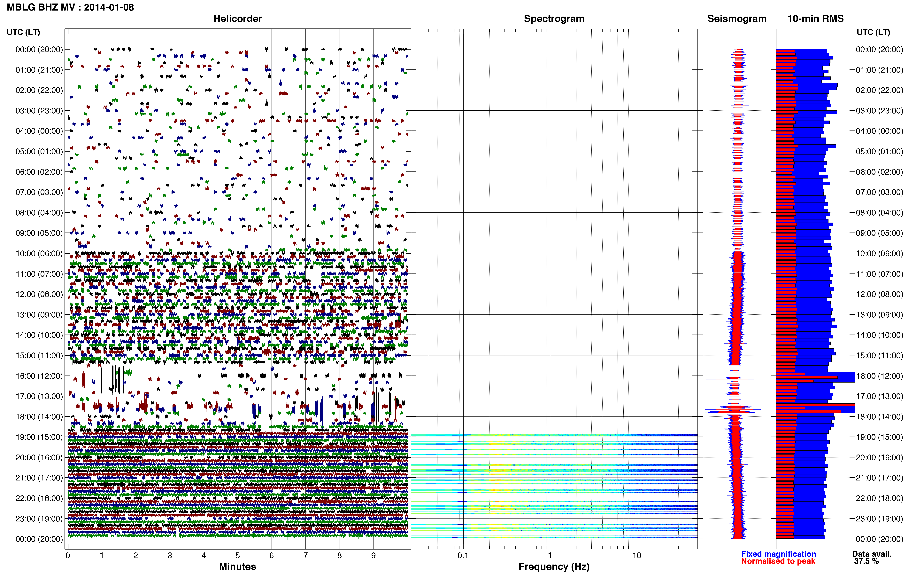The image size is (924, 578).
Task: Click Helicorder time label 12:00 (08:00)
Action: click(39, 294)
